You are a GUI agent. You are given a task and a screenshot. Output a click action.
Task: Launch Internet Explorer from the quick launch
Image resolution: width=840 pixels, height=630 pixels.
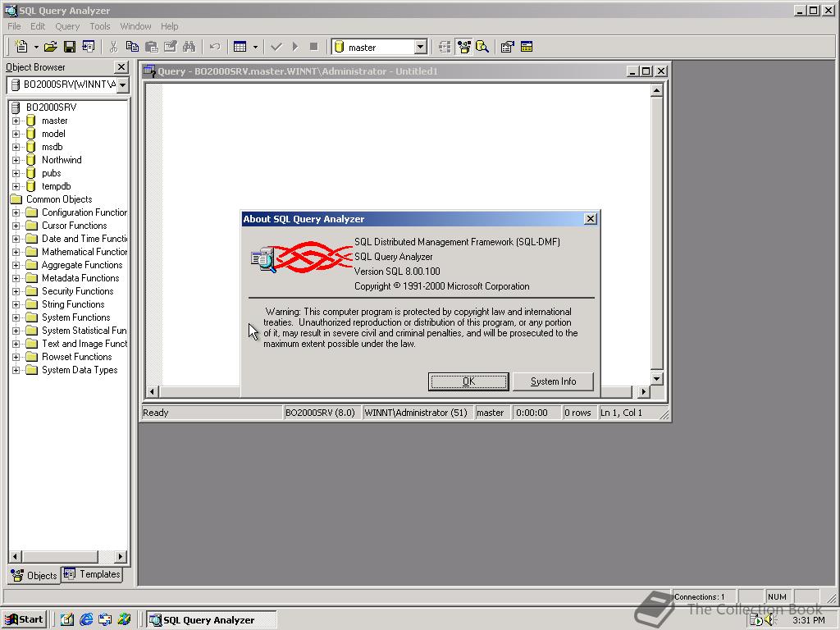pyautogui.click(x=85, y=620)
